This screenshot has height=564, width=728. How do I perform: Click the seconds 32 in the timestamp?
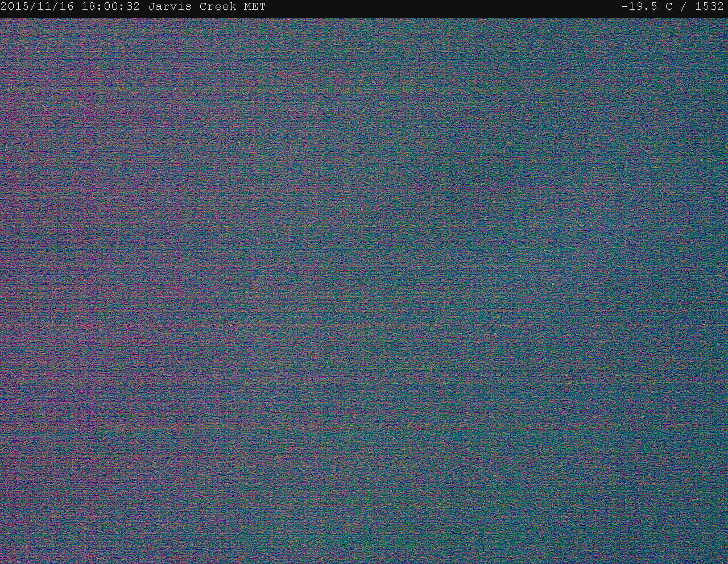(133, 7)
